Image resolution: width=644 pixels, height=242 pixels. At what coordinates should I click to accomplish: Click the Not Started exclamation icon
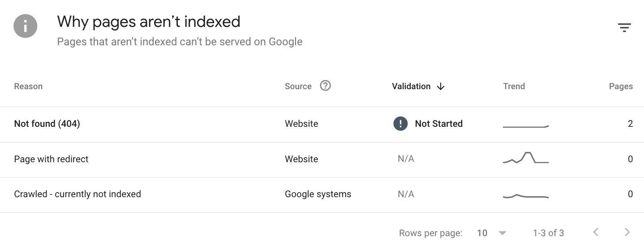coord(400,124)
